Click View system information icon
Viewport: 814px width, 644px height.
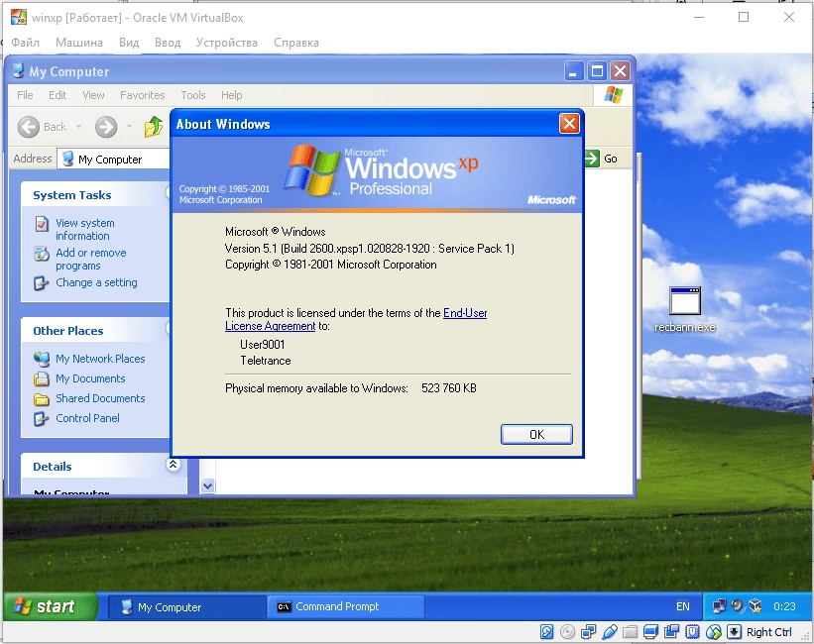point(42,224)
